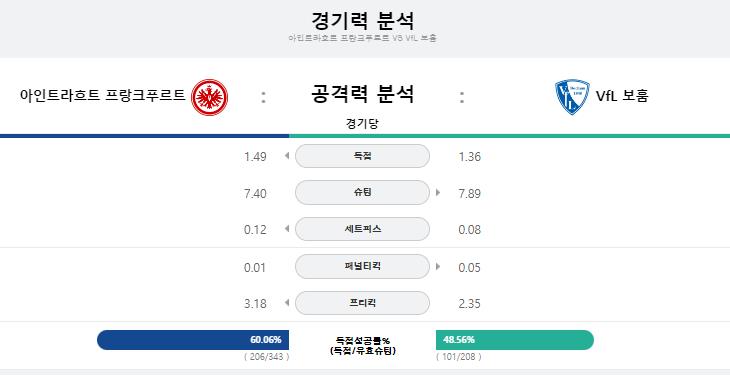730x375 pixels.
Task: Click the blue 60.06% success rate bar
Action: tap(193, 340)
